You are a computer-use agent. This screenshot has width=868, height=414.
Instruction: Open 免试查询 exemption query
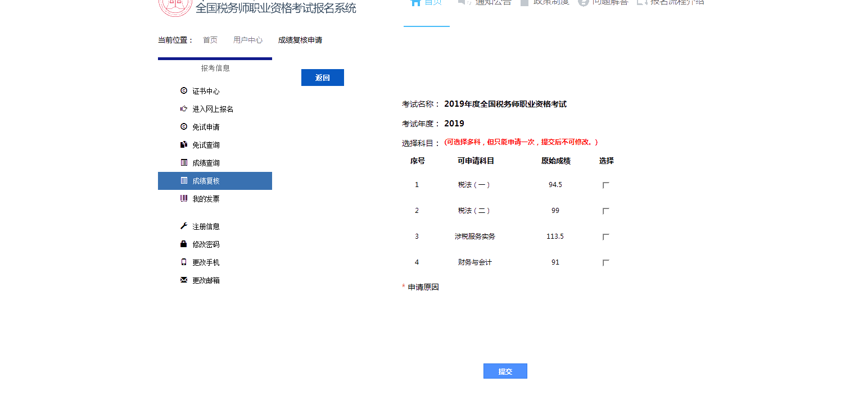click(x=183, y=144)
